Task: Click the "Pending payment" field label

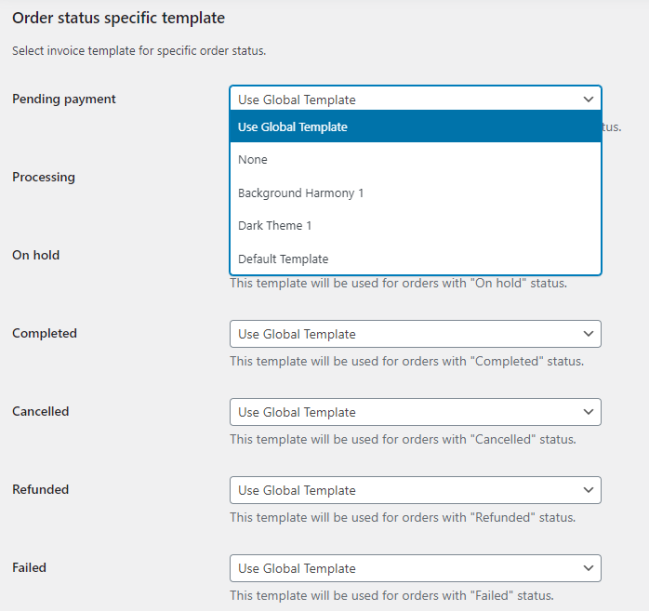Action: pyautogui.click(x=64, y=99)
